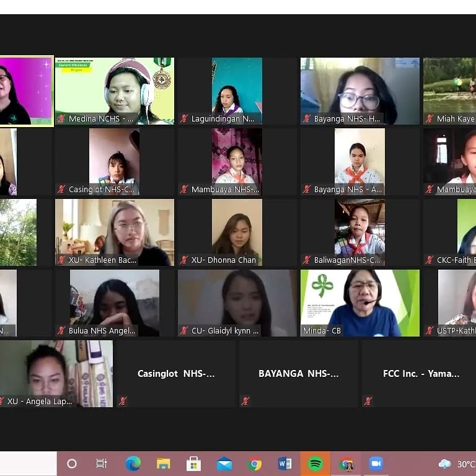
Task: Click muted mic icon on Bayanga NHS- H tile
Action: (x=307, y=119)
